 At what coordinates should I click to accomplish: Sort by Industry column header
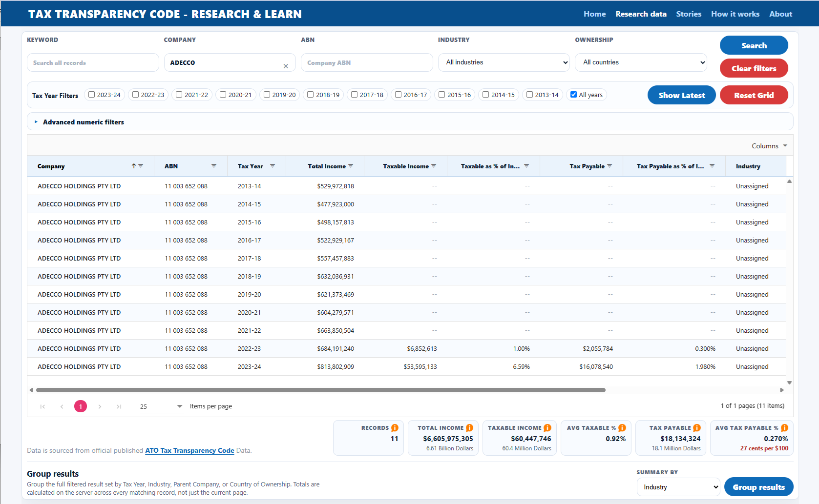(x=748, y=166)
